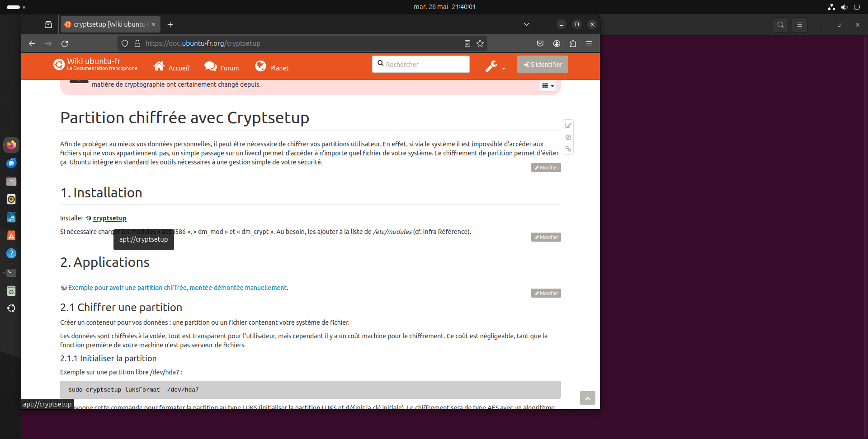Show applications via Ubuntu logo
The height and width of the screenshot is (439, 868).
pos(11,308)
